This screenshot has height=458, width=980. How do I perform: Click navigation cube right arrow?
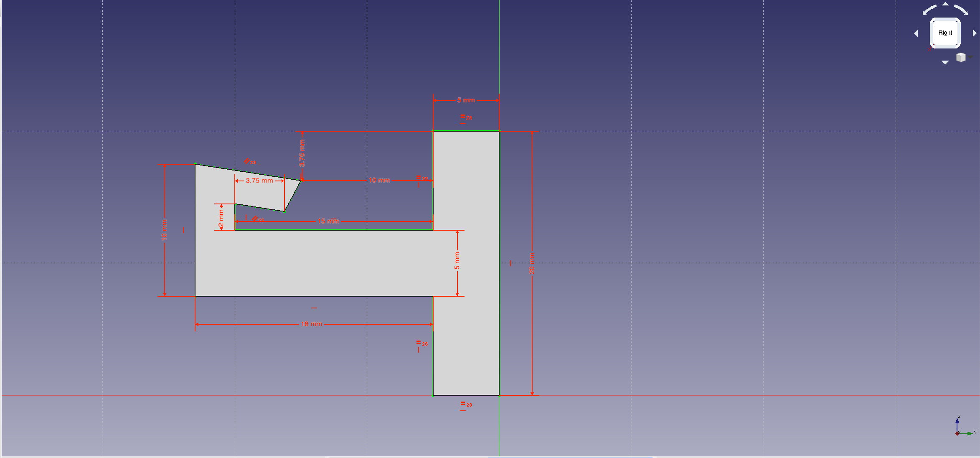[974, 33]
